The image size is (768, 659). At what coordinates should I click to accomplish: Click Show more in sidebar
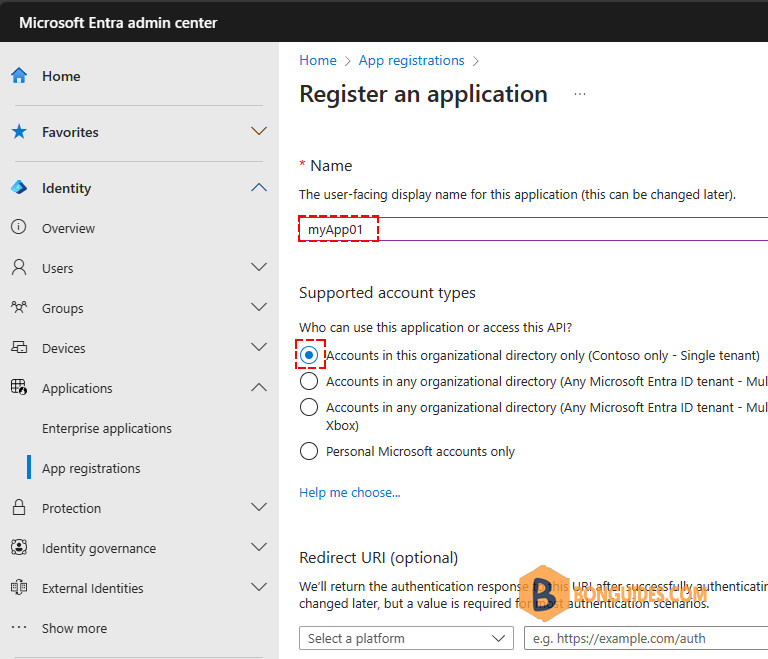click(x=74, y=628)
